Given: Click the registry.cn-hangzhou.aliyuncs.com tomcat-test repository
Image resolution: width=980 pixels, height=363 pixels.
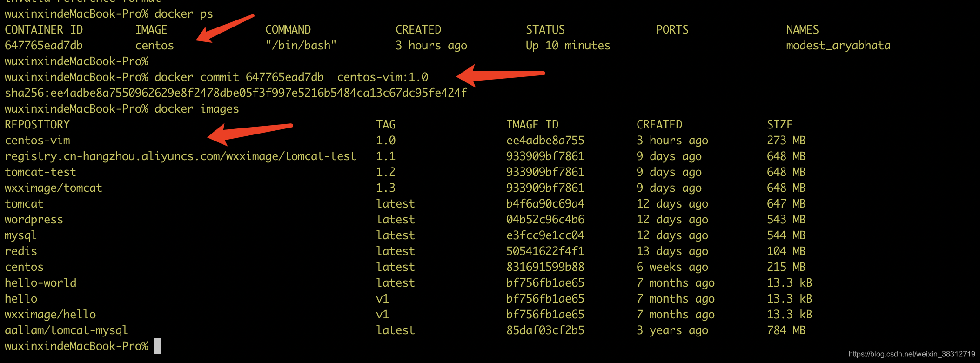Looking at the screenshot, I should 181,156.
